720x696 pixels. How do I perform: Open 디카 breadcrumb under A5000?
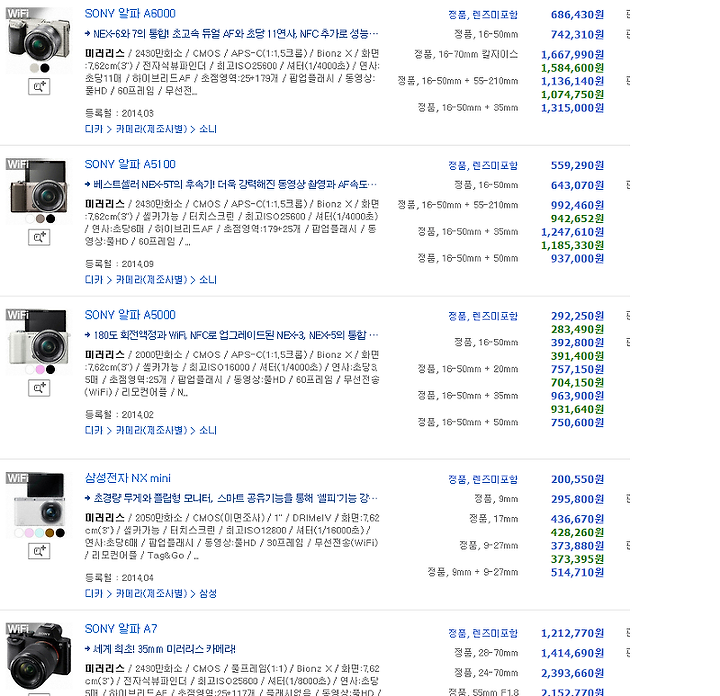click(x=94, y=430)
